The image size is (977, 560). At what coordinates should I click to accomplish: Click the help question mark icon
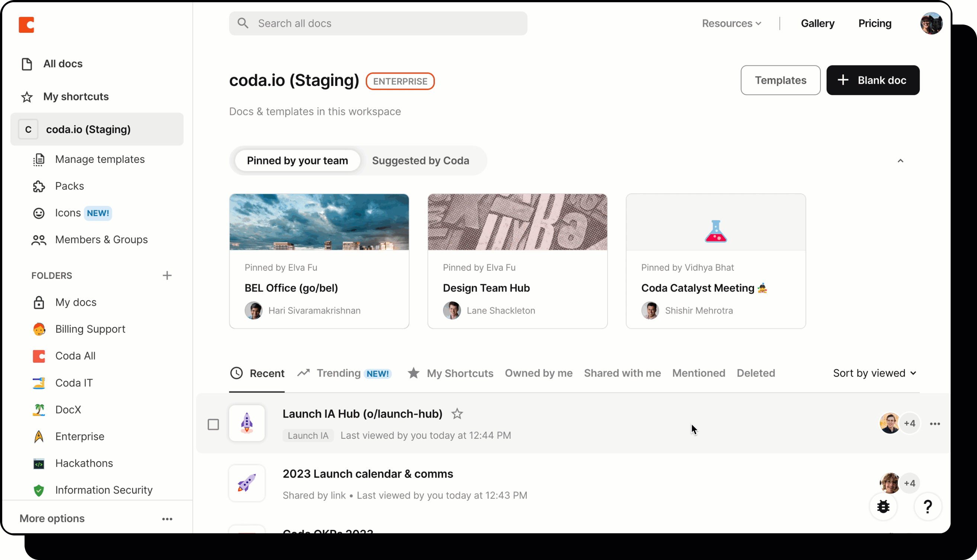928,506
